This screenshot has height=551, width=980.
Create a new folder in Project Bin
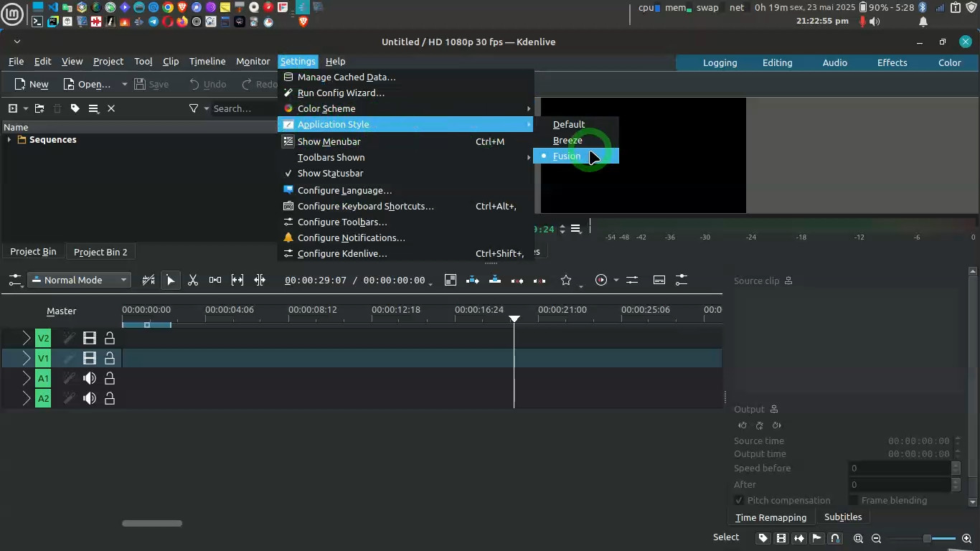click(x=39, y=108)
